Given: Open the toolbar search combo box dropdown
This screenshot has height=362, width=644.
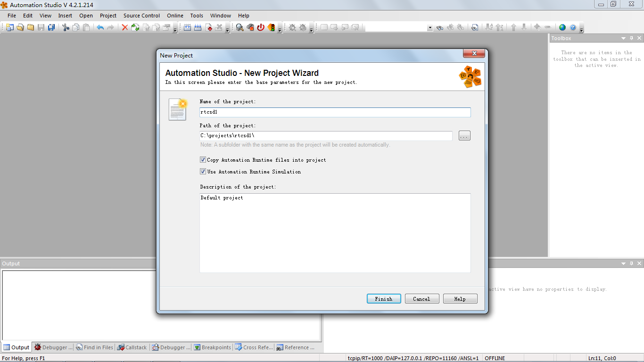Looking at the screenshot, I should (429, 28).
